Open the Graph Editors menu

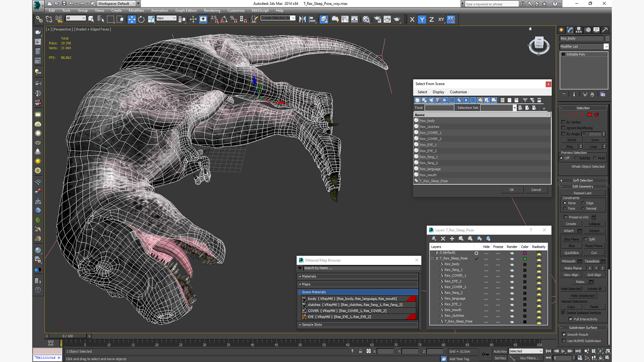click(x=186, y=11)
